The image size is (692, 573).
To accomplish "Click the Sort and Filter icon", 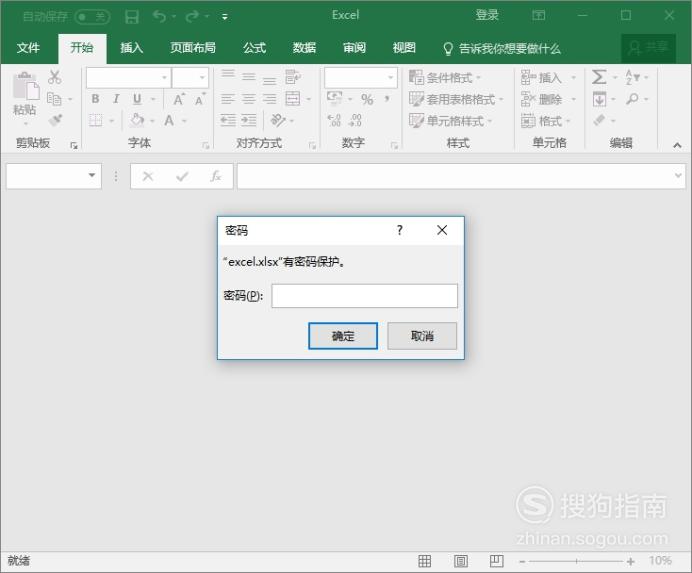I will click(x=632, y=77).
